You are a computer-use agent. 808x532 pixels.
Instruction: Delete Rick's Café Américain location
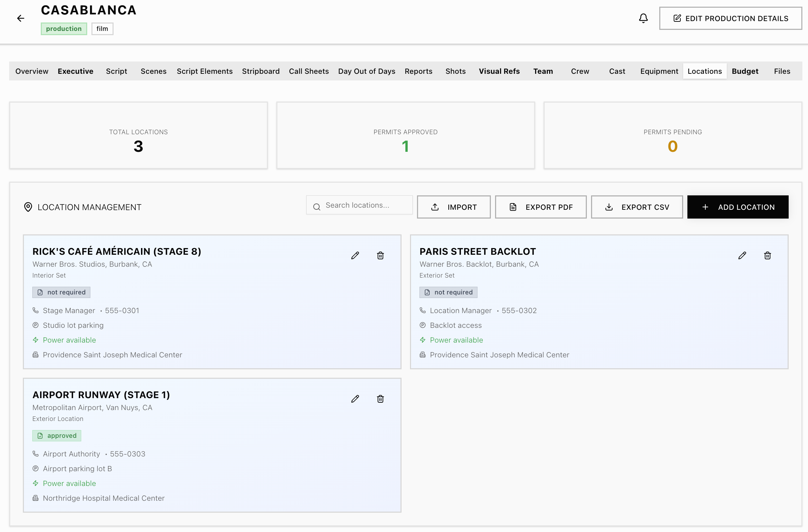point(380,255)
